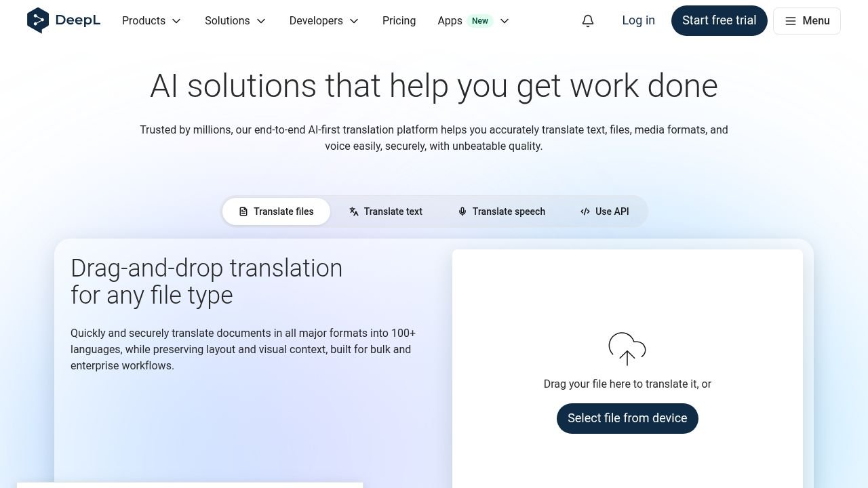Image resolution: width=868 pixels, height=488 pixels.
Task: Click the code icon on Use API
Action: pos(585,211)
